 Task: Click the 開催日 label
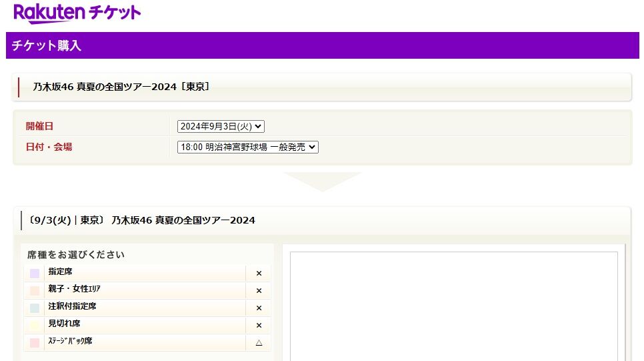(x=39, y=126)
